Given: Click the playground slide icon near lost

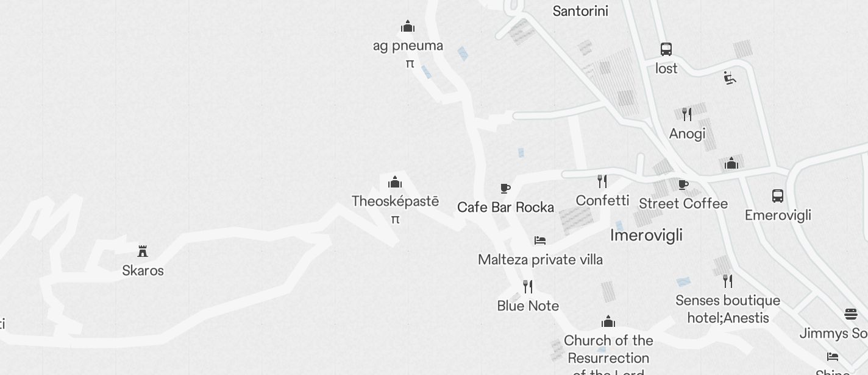Looking at the screenshot, I should (x=730, y=78).
